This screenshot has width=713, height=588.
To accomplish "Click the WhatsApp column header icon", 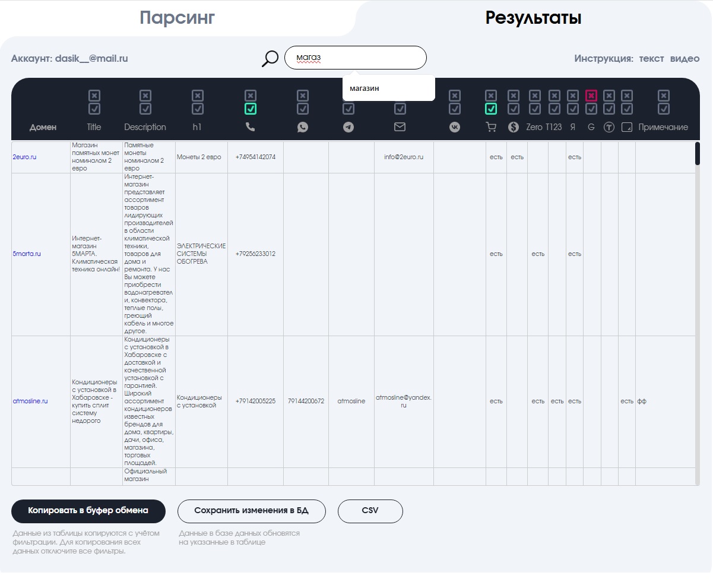I will [303, 127].
